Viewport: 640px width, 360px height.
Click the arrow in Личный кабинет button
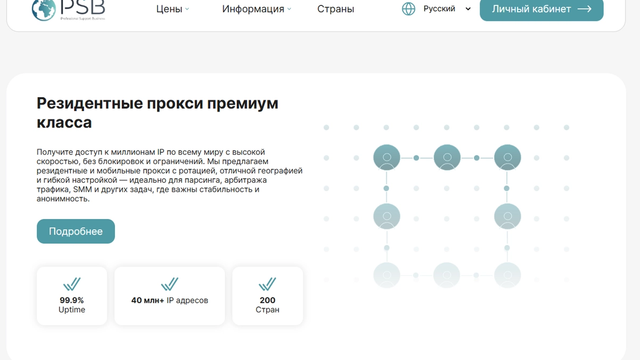pos(584,9)
